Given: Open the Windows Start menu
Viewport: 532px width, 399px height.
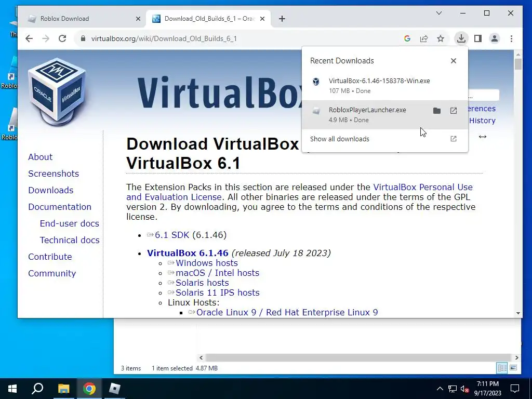Looking at the screenshot, I should [x=12, y=389].
